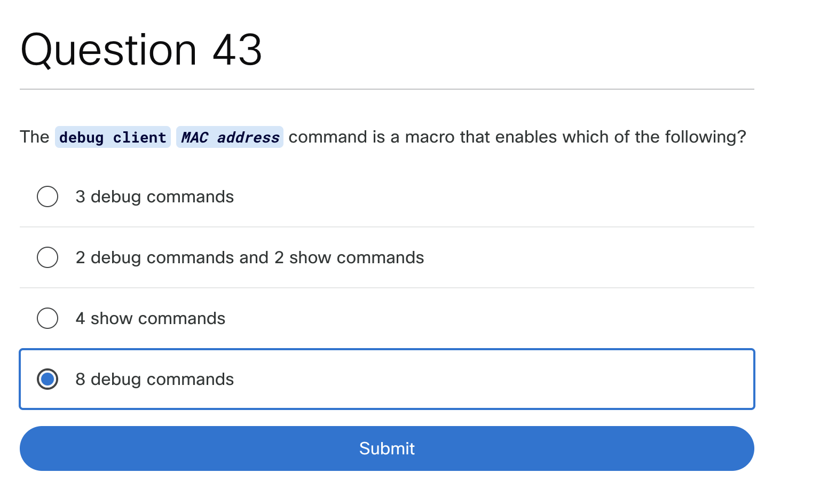This screenshot has height=504, width=820.
Task: Click the "2 debug commands and 2 show commands" label
Action: 249,257
